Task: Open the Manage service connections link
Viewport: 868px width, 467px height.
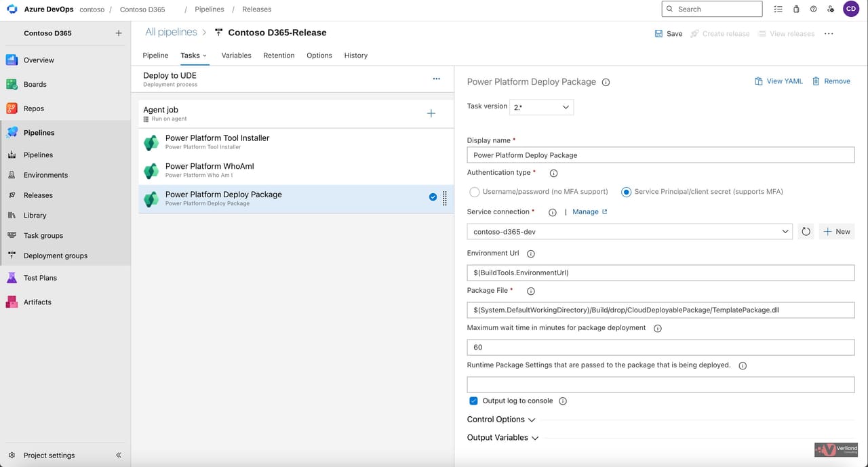Action: [x=590, y=212]
